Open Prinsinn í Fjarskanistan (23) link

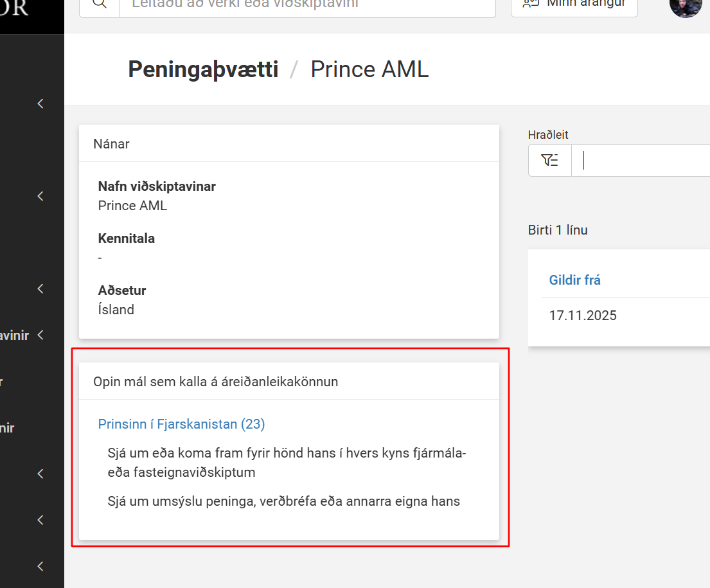[181, 424]
